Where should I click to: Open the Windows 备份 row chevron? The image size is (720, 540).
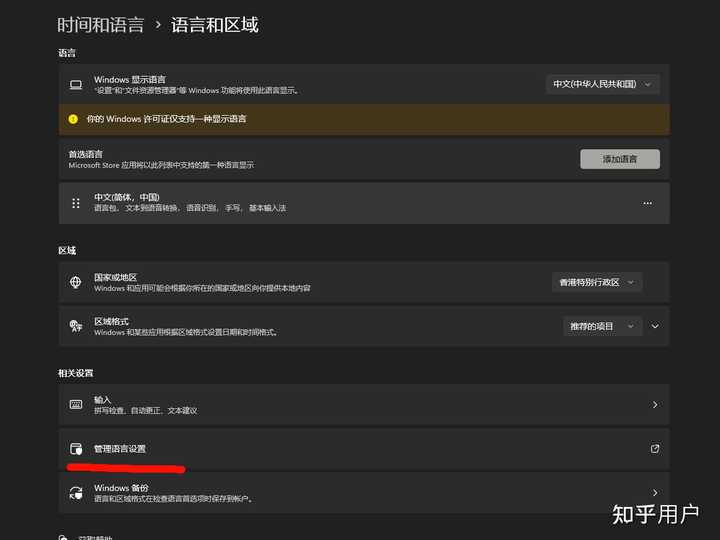pyautogui.click(x=655, y=493)
